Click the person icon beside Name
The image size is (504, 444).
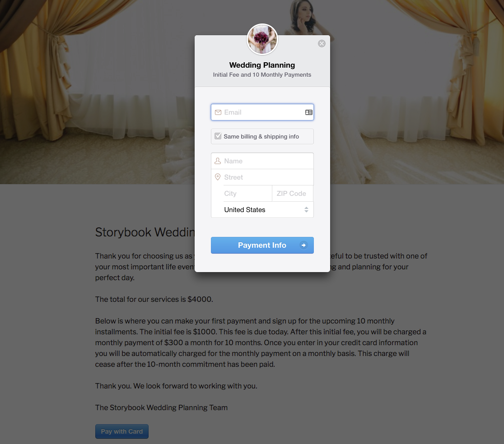pyautogui.click(x=218, y=161)
